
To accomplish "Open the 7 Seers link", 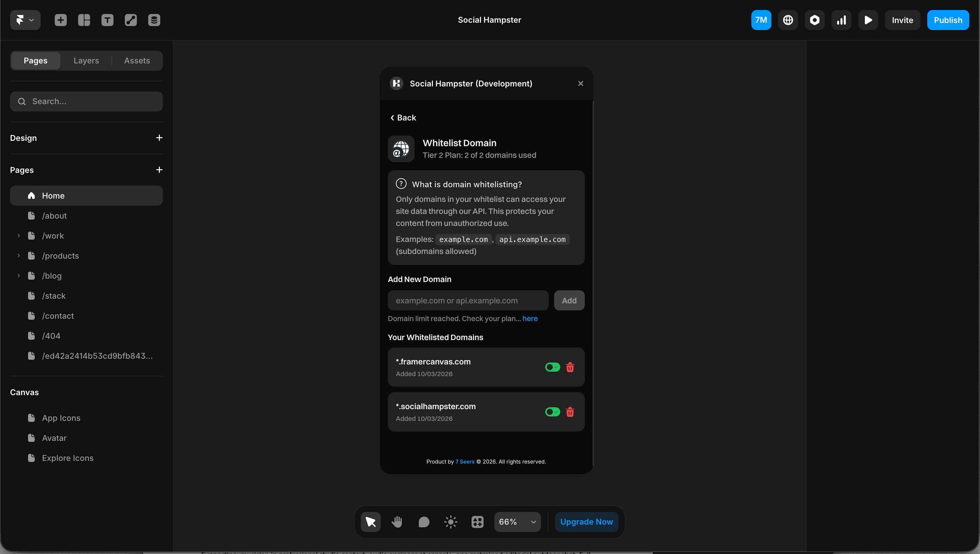I will (465, 462).
